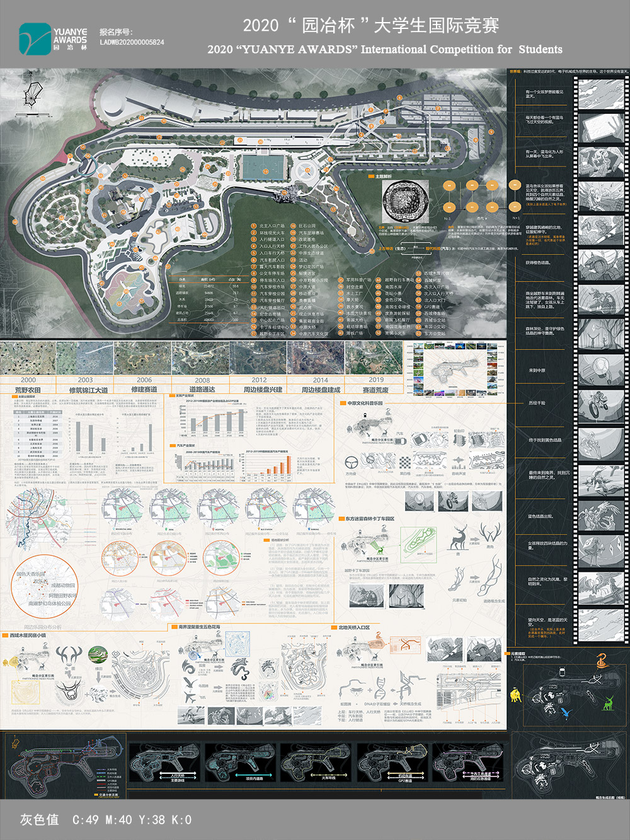
Task: Click the 修筑锦江大道 timeline caption
Action: click(88, 390)
